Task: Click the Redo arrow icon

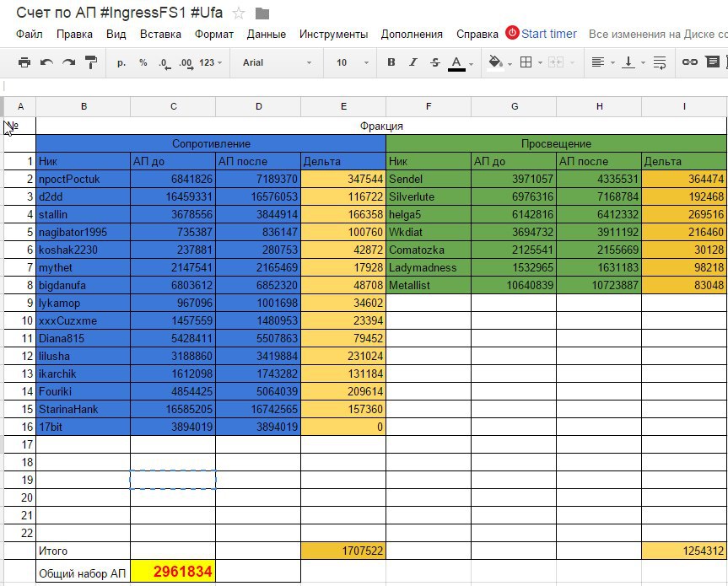Action: [68, 62]
